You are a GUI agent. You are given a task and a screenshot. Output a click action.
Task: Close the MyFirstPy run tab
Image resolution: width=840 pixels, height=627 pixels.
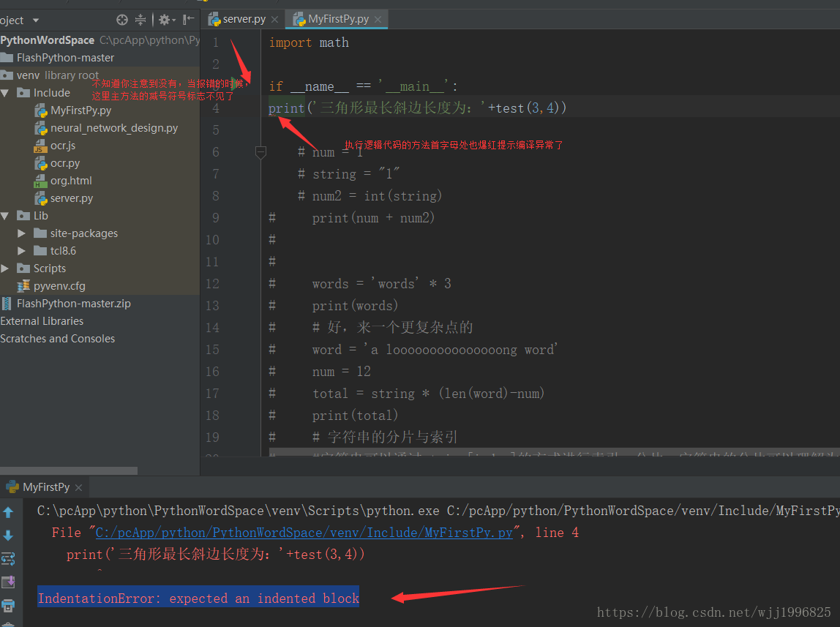pyautogui.click(x=79, y=487)
